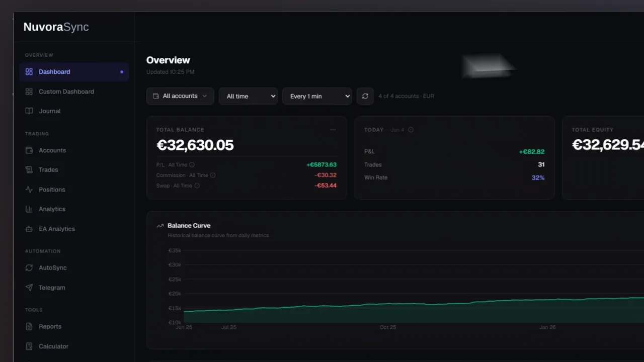Viewport: 644px width, 362px height.
Task: Click Swap value -€53.44
Action: point(326,186)
